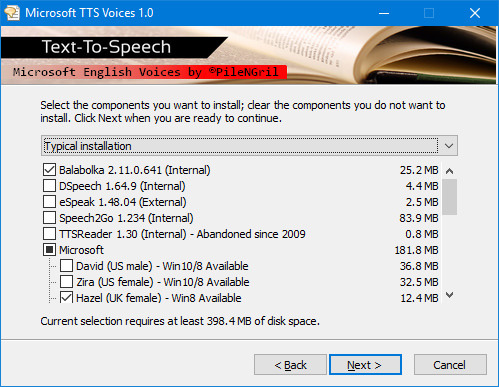Click the component list scroll up arrow

pyautogui.click(x=449, y=171)
